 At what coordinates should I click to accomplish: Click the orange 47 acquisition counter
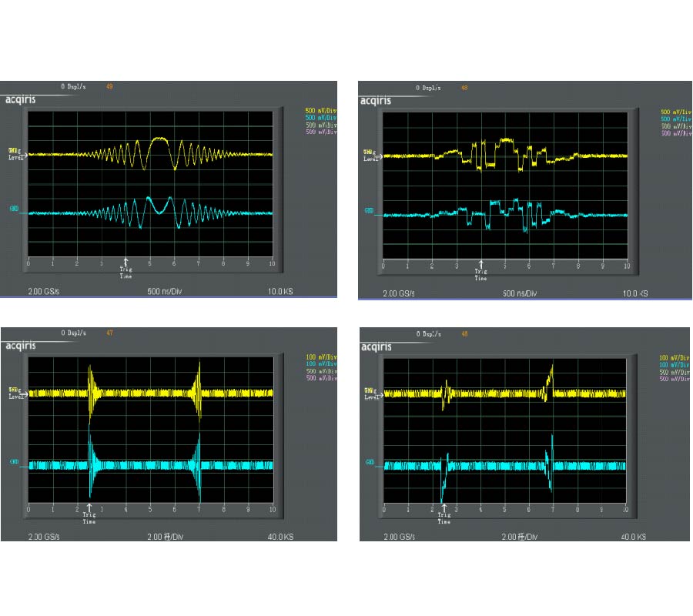coord(110,333)
